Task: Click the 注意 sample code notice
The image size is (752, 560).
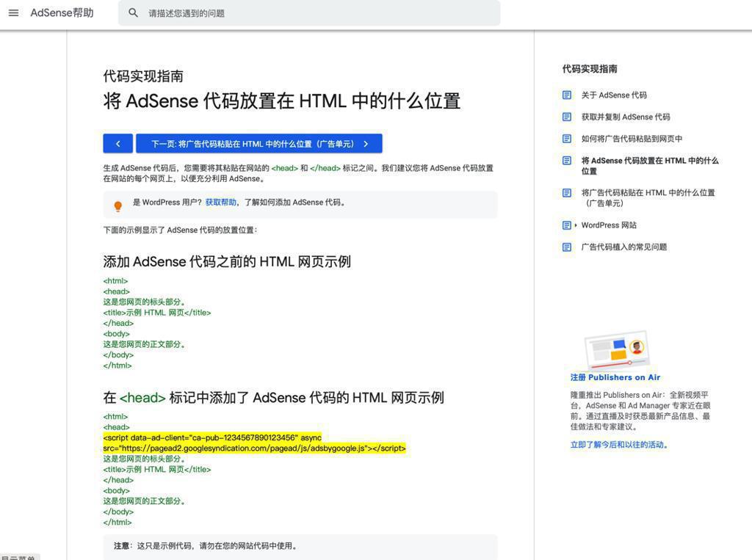Action: pos(300,546)
